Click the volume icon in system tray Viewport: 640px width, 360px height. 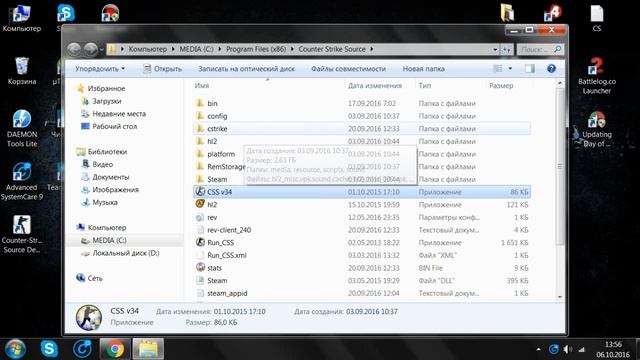567,349
